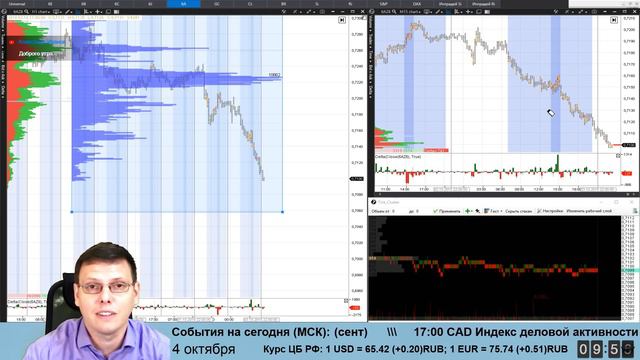The image size is (640, 360).
Task: Toggle the Delta side tab in left chart
Action: (x=3, y=90)
